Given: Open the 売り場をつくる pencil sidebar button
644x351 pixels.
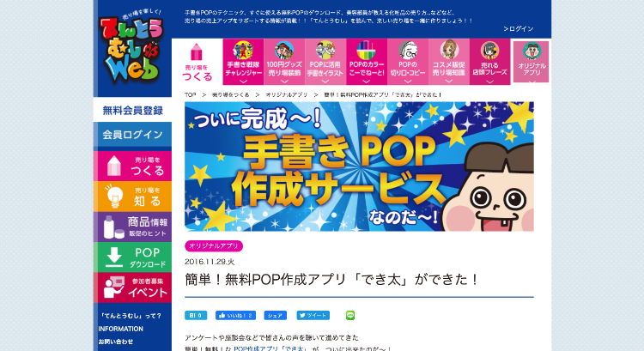Looking at the screenshot, I should pos(132,166).
